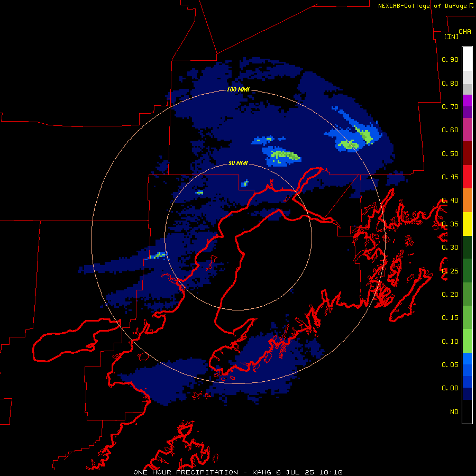Select the 0.70 legend value
This screenshot has width=476, height=476.
point(450,106)
